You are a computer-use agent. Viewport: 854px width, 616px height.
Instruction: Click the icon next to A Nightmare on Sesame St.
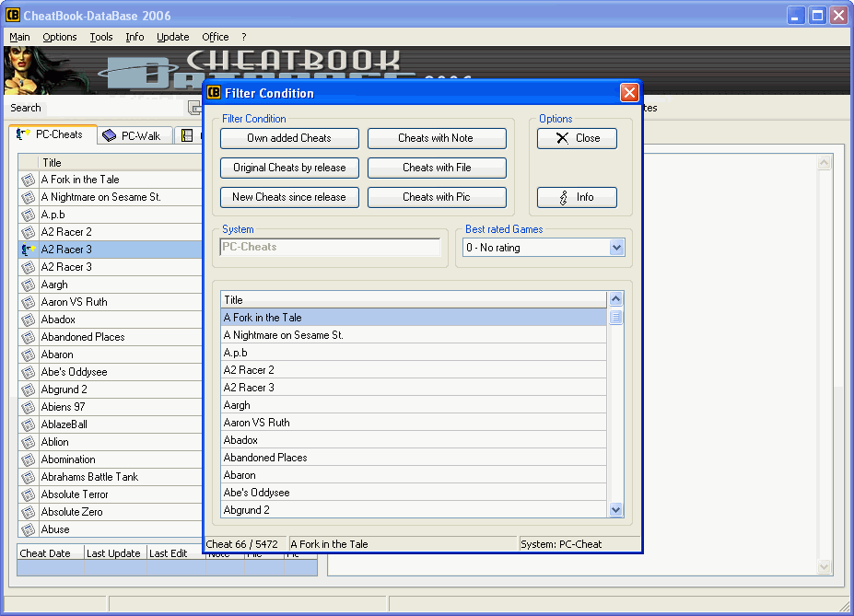point(28,197)
